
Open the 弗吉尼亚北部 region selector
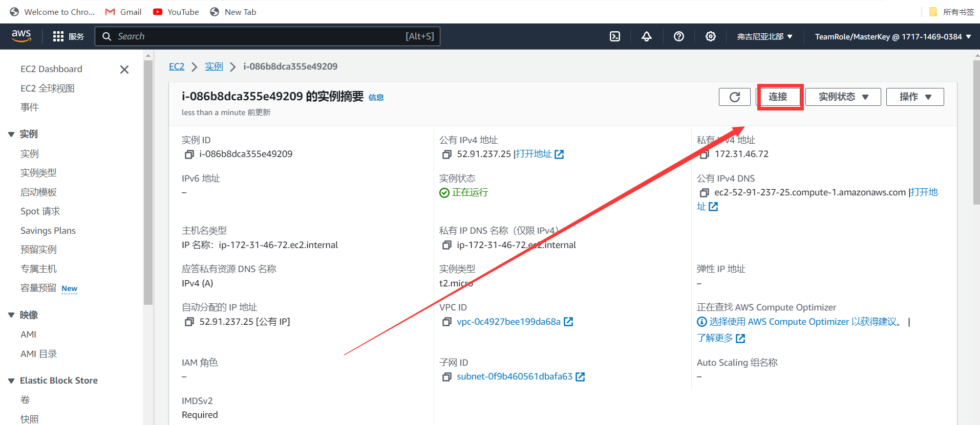click(764, 36)
